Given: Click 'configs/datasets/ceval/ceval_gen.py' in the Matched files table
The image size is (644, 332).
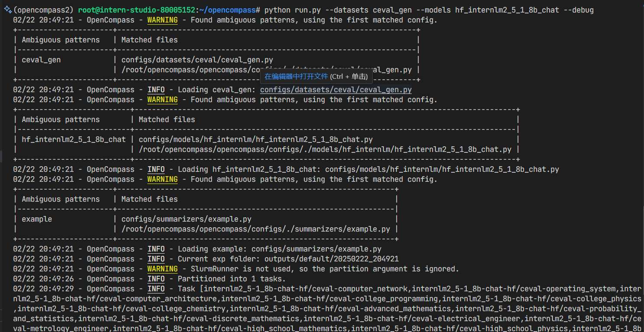Looking at the screenshot, I should coord(197,60).
